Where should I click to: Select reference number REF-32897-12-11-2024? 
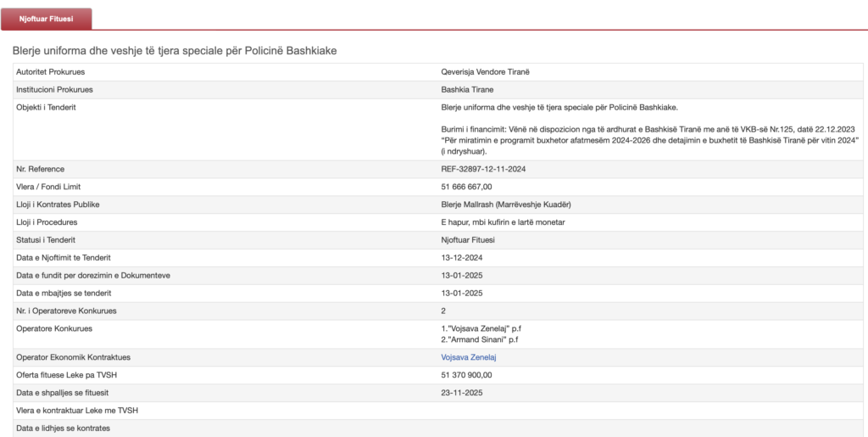pyautogui.click(x=483, y=169)
